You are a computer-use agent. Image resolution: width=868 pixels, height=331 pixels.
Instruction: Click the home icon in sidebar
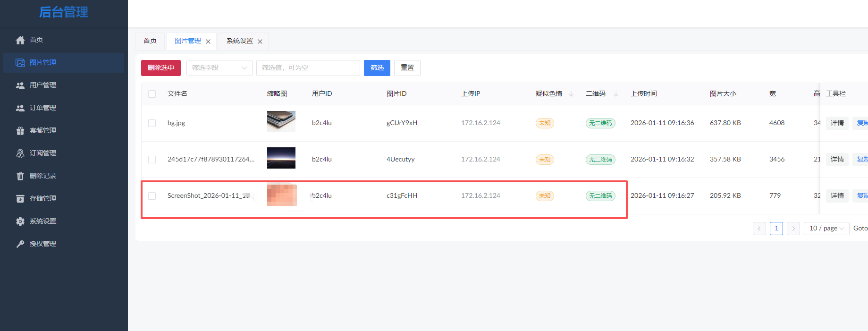(x=20, y=40)
